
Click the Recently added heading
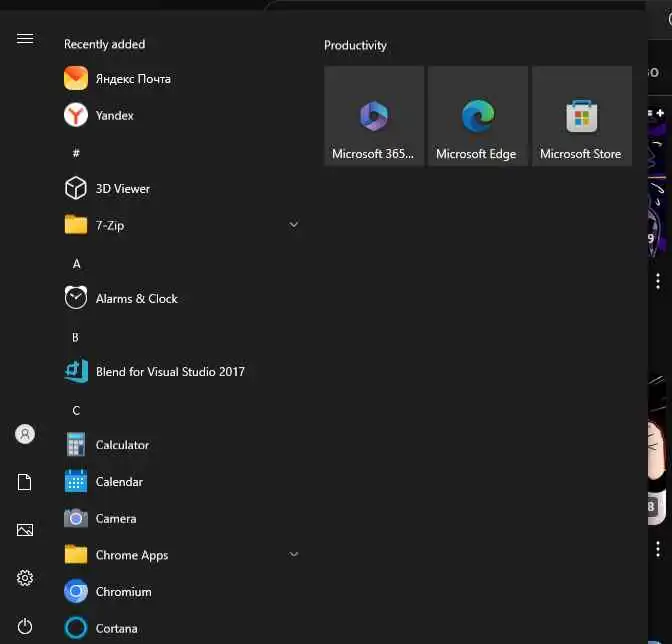[105, 44]
